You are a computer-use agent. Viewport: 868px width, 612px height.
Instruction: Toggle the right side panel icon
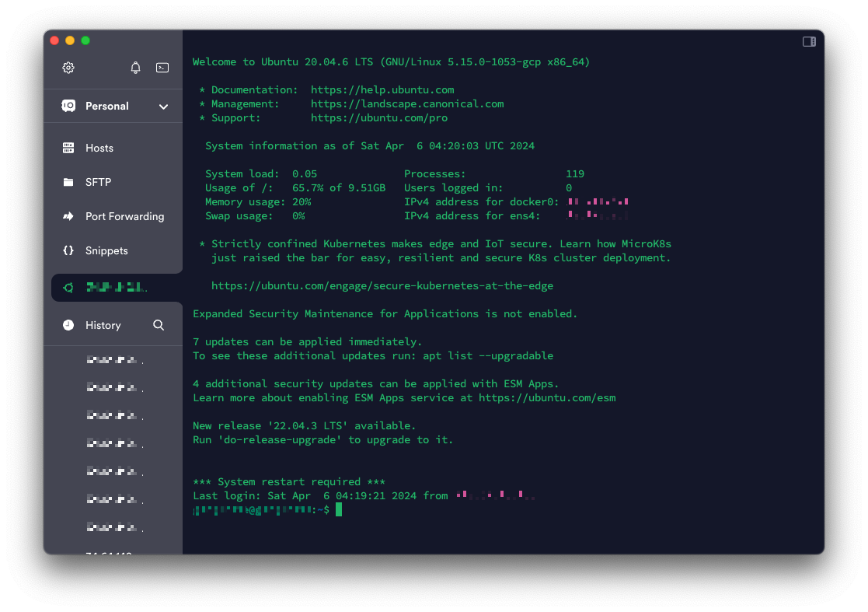coord(809,41)
